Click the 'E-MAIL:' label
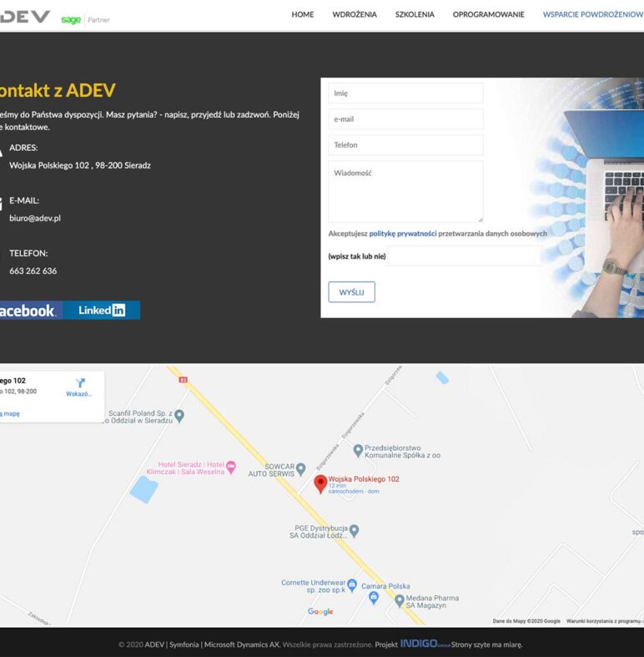 point(24,200)
